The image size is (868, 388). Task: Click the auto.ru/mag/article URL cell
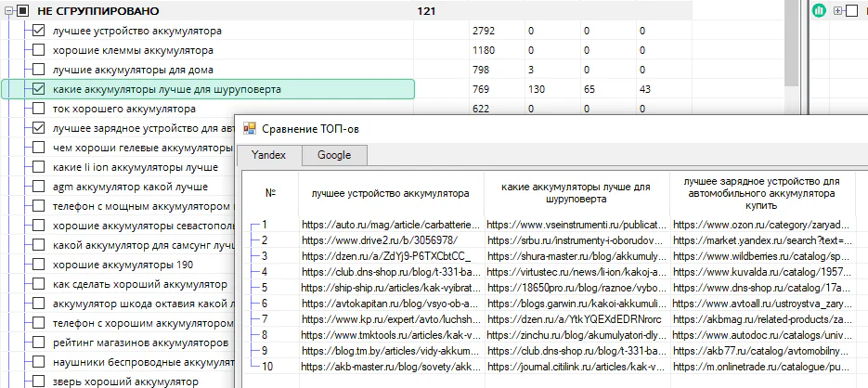coord(391,225)
